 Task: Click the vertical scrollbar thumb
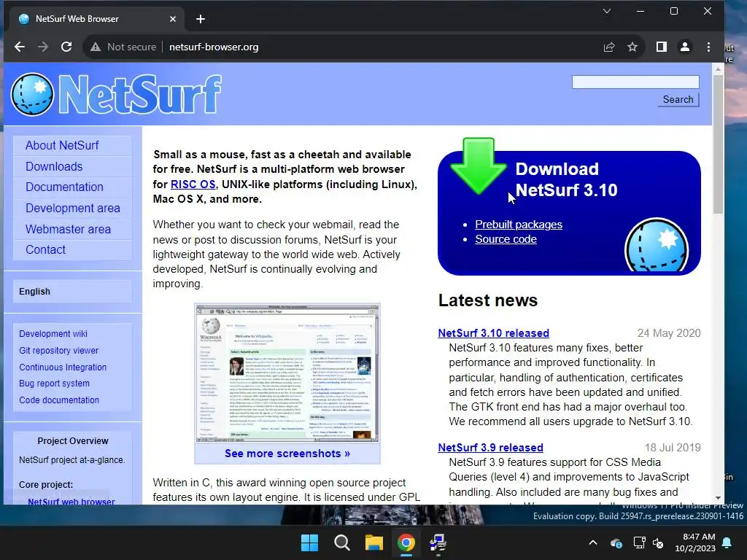click(x=718, y=144)
